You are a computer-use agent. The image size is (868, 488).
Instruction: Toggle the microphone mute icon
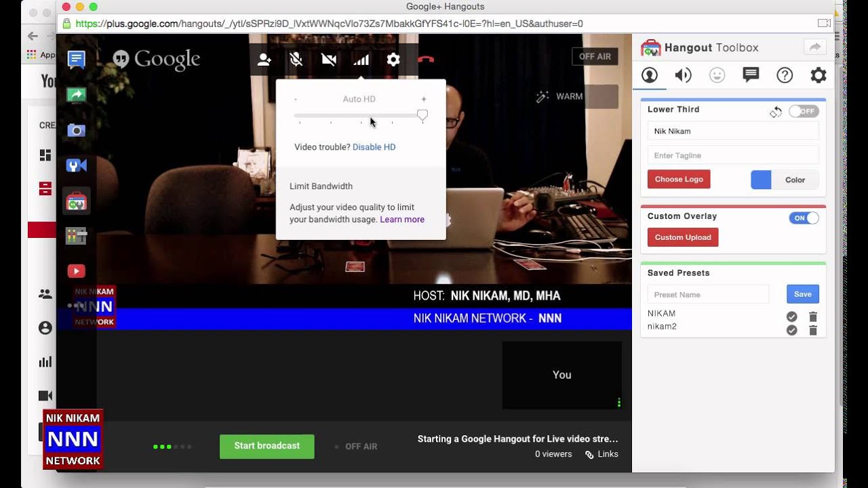coord(296,60)
